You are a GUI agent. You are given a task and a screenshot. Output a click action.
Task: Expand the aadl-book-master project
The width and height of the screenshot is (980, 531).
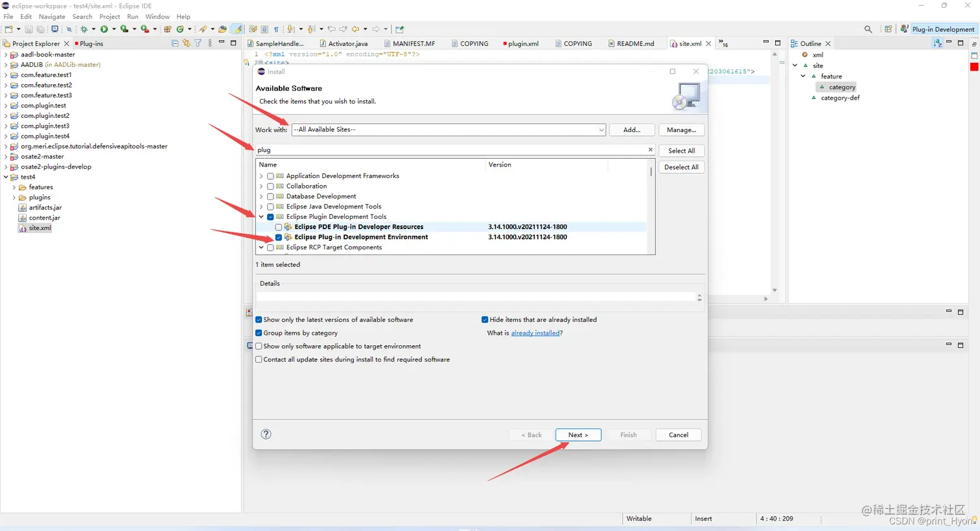[6, 54]
